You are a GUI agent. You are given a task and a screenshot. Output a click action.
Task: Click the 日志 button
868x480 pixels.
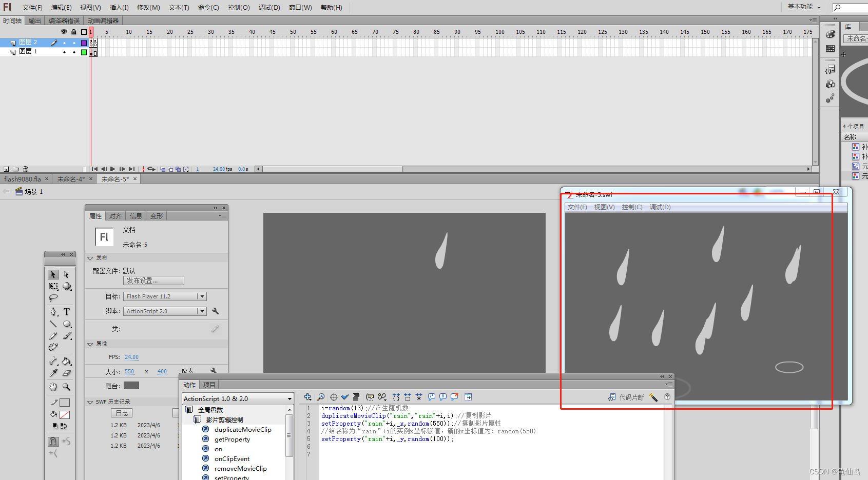pos(122,413)
